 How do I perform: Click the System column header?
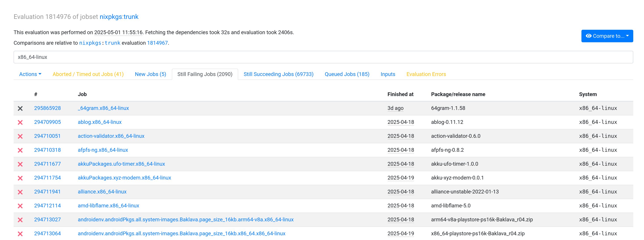point(588,94)
